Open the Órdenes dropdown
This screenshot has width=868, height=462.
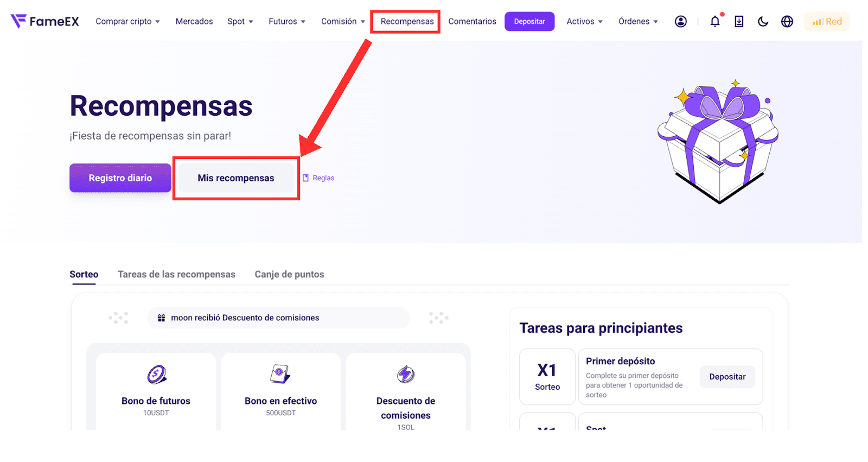(638, 21)
